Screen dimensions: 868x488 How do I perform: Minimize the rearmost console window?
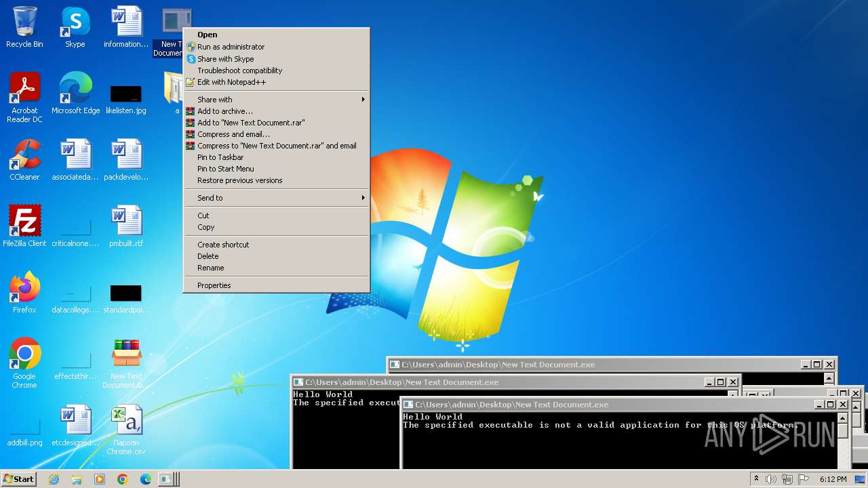coord(805,365)
